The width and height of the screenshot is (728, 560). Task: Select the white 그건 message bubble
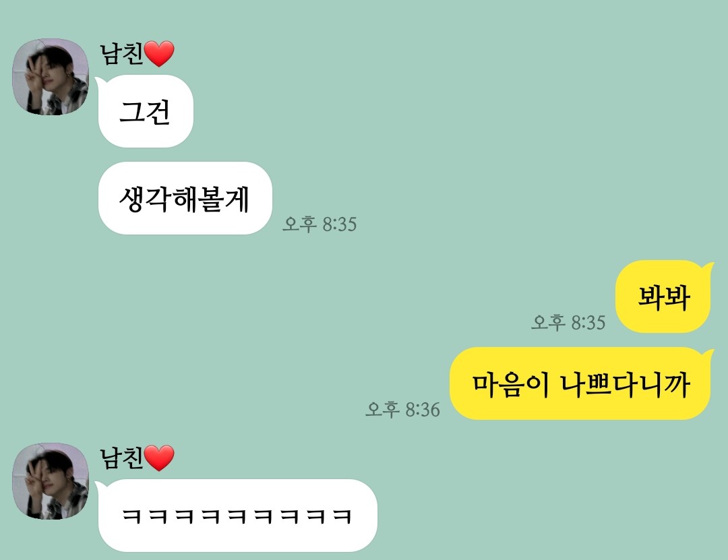[x=146, y=111]
